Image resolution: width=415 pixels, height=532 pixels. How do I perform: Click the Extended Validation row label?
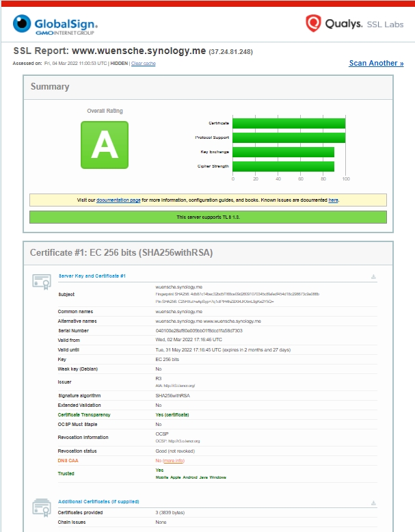click(x=79, y=405)
